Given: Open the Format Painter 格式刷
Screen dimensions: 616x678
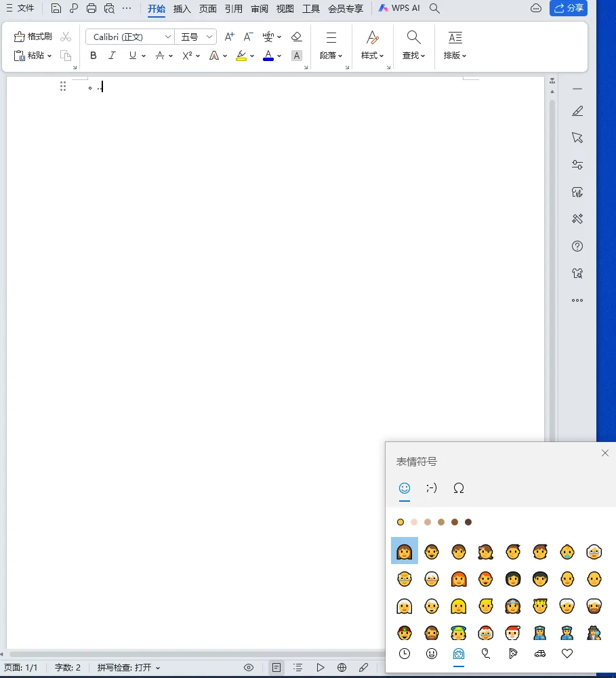Looking at the screenshot, I should click(33, 37).
